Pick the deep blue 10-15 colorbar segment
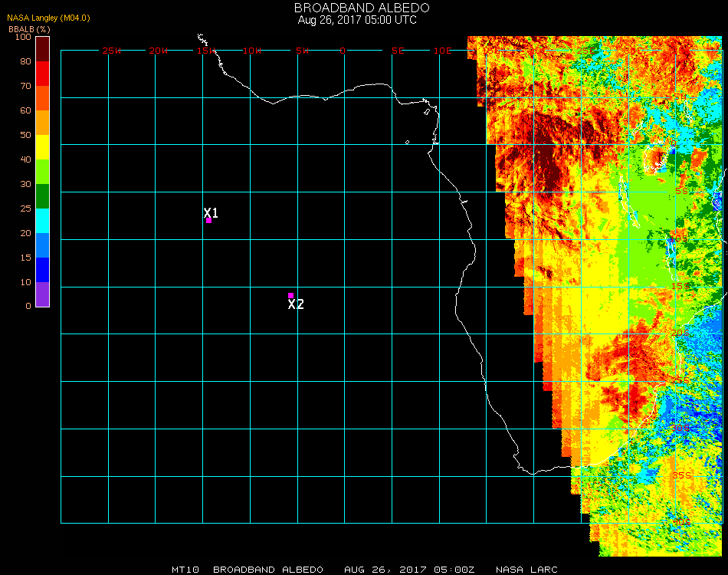728x575 pixels. [43, 270]
